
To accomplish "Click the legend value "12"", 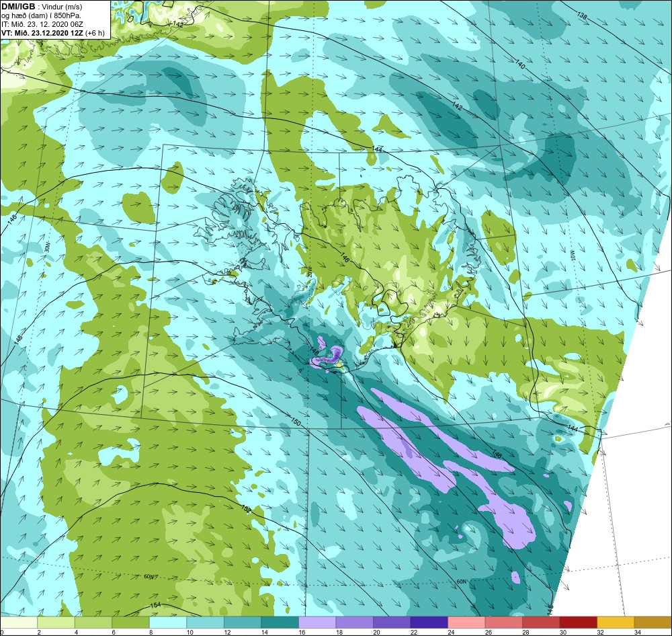I will [x=227, y=632].
